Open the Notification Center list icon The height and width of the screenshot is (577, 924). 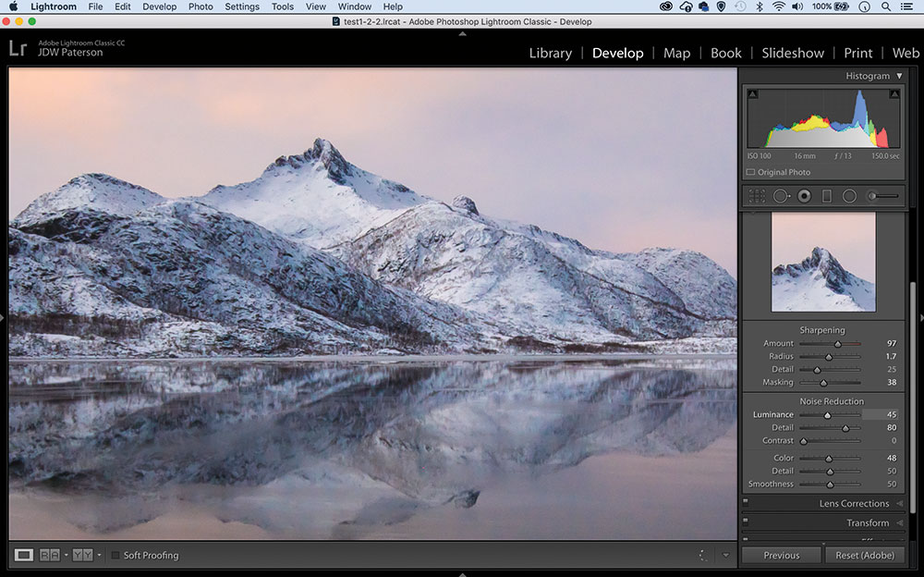pyautogui.click(x=907, y=6)
